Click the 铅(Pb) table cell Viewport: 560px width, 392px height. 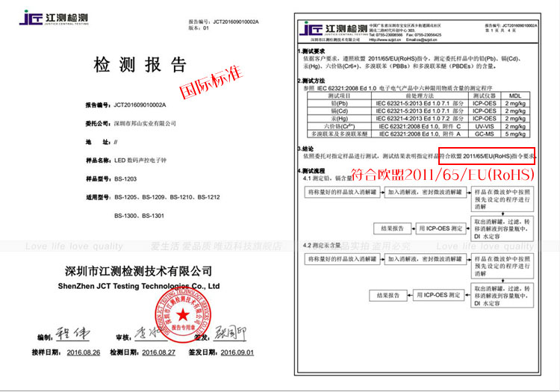point(339,103)
